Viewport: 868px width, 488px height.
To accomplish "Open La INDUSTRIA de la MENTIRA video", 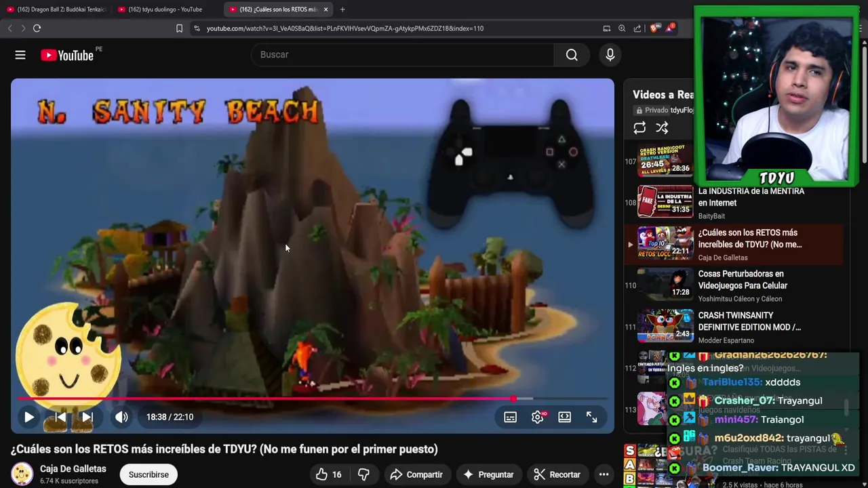I will coord(751,197).
